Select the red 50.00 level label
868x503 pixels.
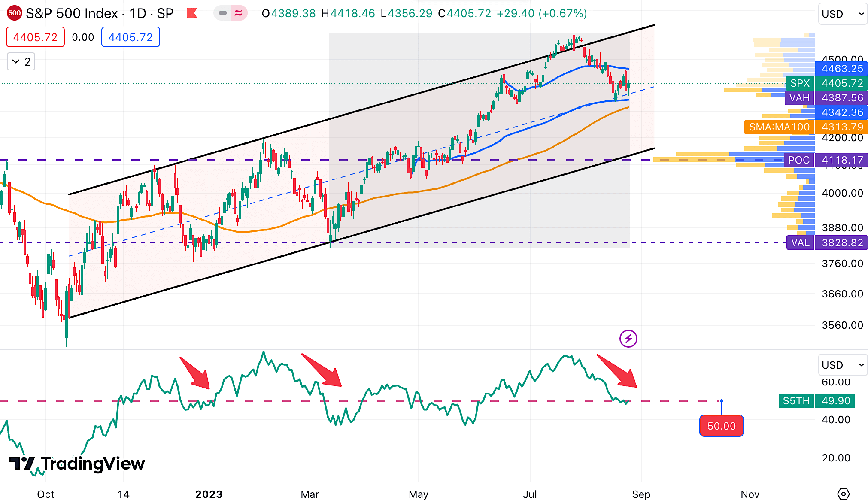[721, 426]
